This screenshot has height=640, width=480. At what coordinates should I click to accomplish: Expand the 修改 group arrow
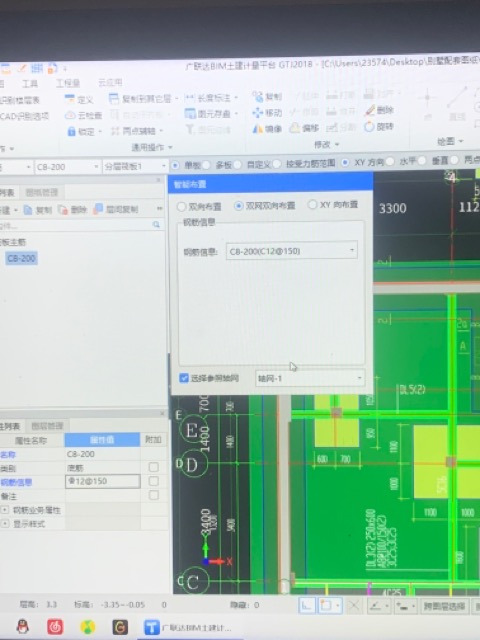pyautogui.click(x=337, y=144)
